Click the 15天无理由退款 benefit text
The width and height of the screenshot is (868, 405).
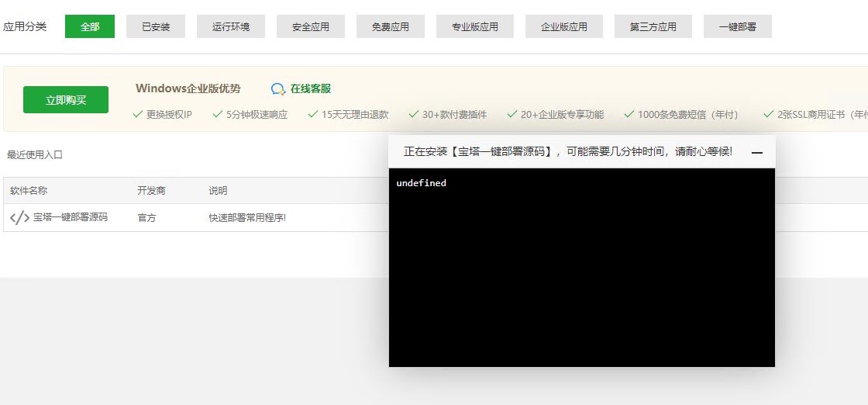click(355, 115)
